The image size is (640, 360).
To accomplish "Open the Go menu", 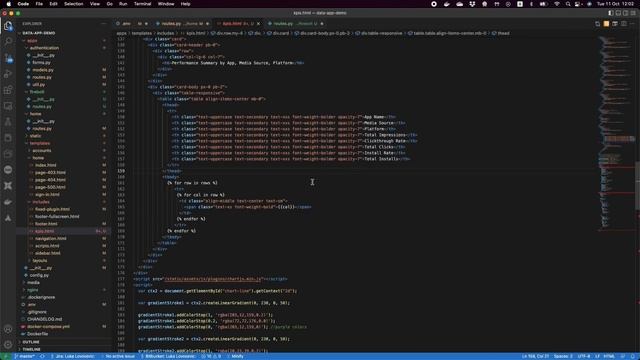I will point(109,4).
